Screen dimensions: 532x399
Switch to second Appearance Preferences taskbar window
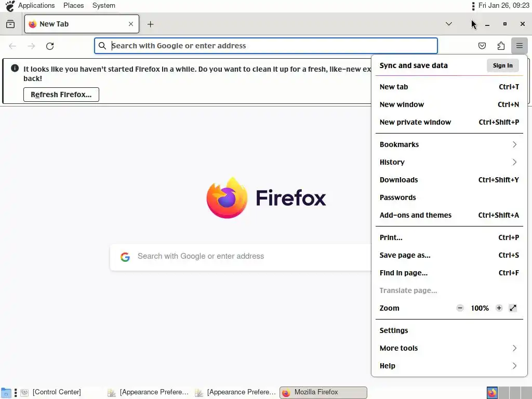[x=236, y=393]
